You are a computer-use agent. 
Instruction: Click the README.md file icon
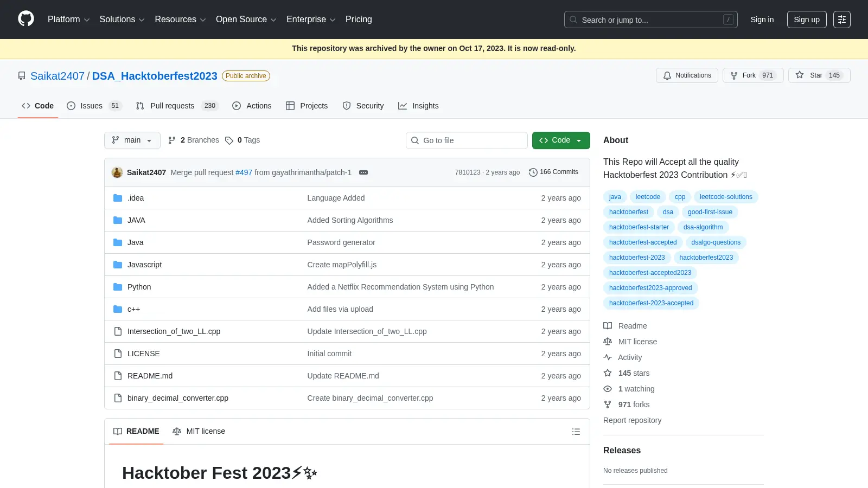118,376
